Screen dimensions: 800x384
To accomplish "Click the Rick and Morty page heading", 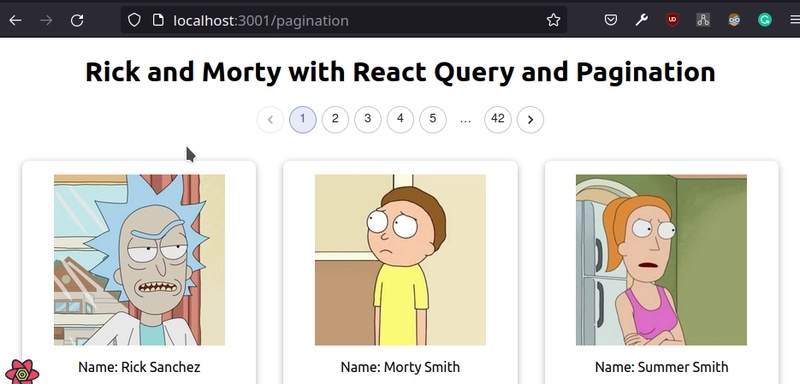I will 400,72.
